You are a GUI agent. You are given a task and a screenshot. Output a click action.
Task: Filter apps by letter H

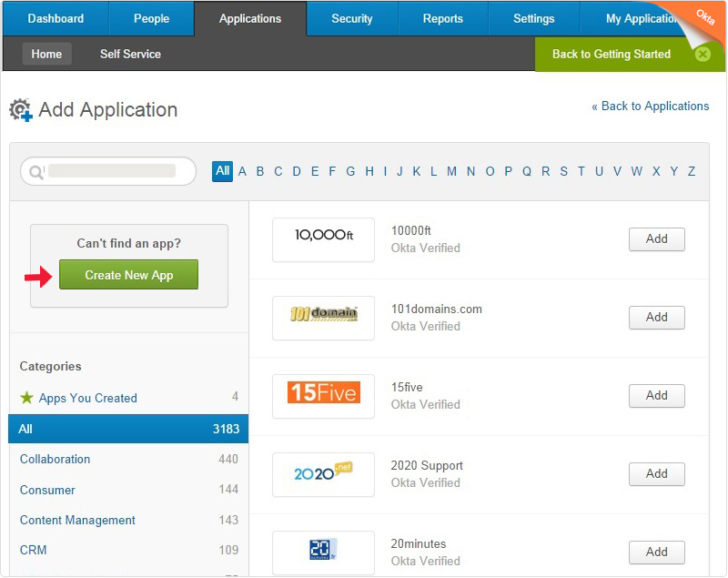369,172
